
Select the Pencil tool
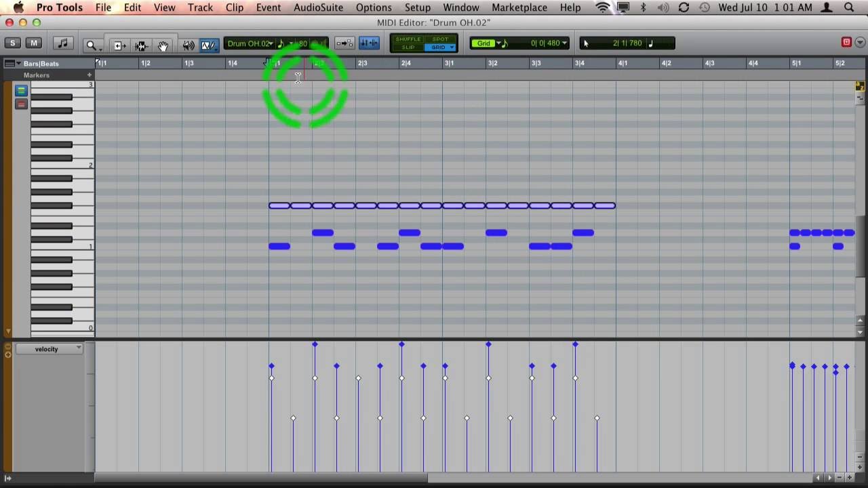point(208,45)
